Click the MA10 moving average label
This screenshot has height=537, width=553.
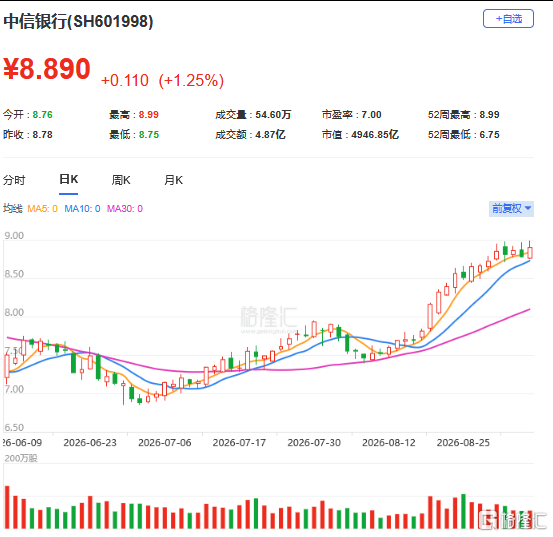pyautogui.click(x=82, y=209)
